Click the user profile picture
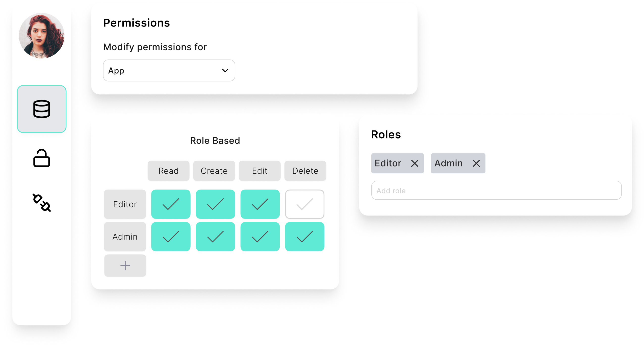The height and width of the screenshot is (347, 644). coord(42,35)
